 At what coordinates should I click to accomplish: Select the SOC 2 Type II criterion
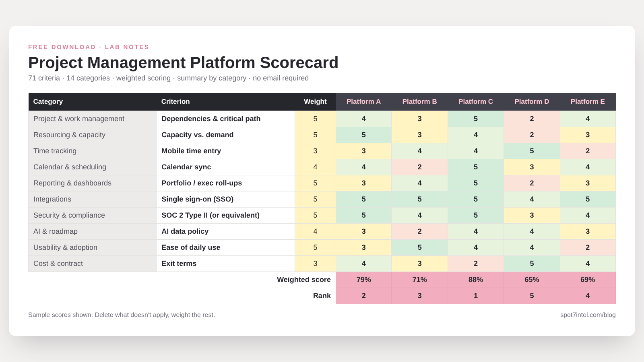[x=226, y=215]
